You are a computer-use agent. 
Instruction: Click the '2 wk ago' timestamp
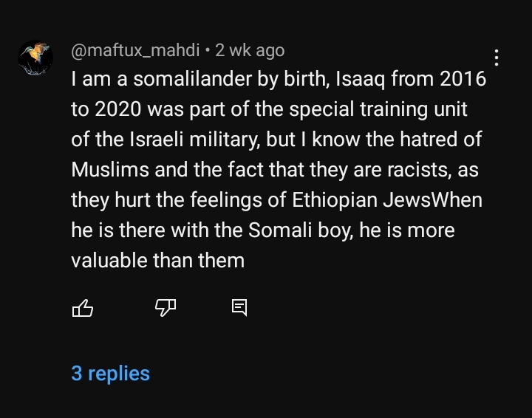(250, 50)
